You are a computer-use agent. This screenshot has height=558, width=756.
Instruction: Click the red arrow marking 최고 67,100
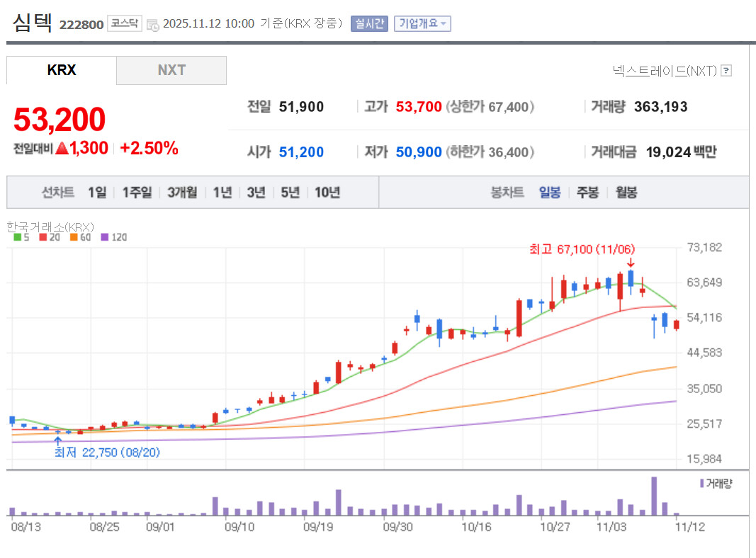tap(631, 263)
